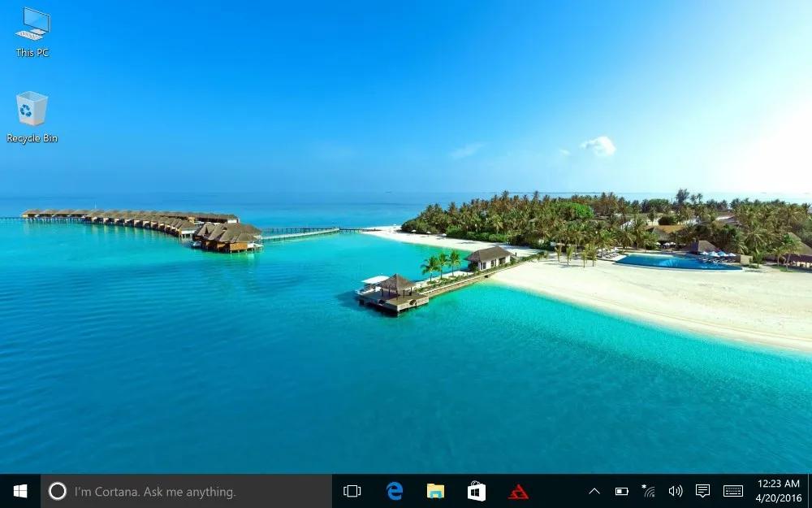Image resolution: width=812 pixels, height=508 pixels.
Task: Open the volume speaker control
Action: pyautogui.click(x=676, y=491)
